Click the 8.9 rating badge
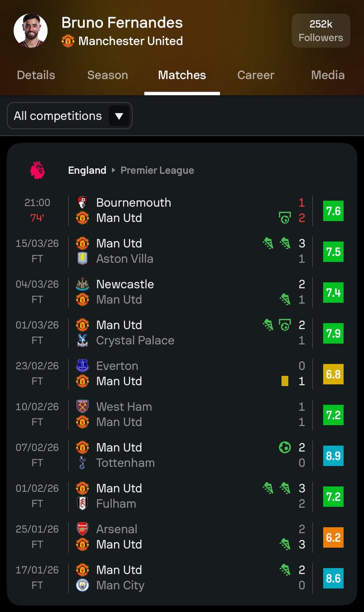This screenshot has height=612, width=364. [333, 455]
